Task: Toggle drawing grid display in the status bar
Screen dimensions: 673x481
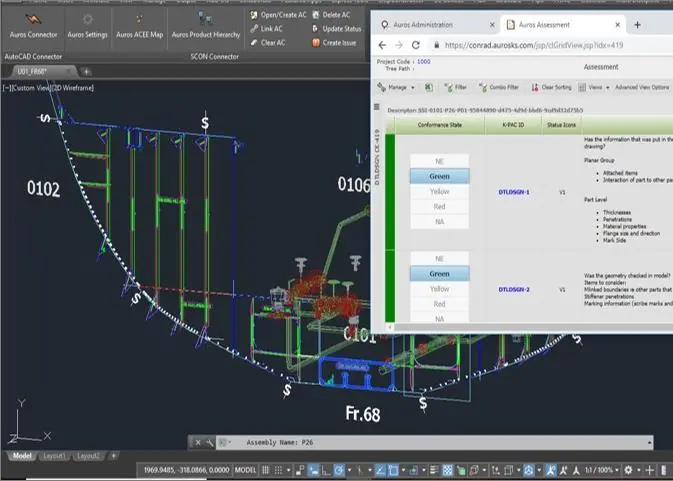Action: [266, 470]
